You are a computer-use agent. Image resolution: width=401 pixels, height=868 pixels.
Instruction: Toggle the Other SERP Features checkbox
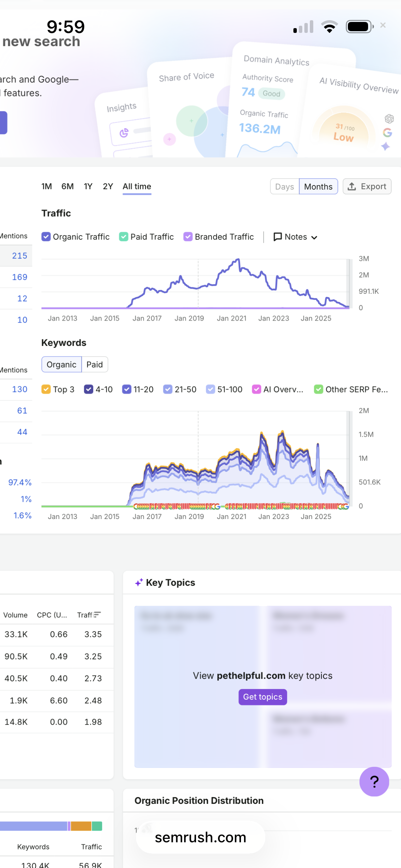tap(319, 389)
